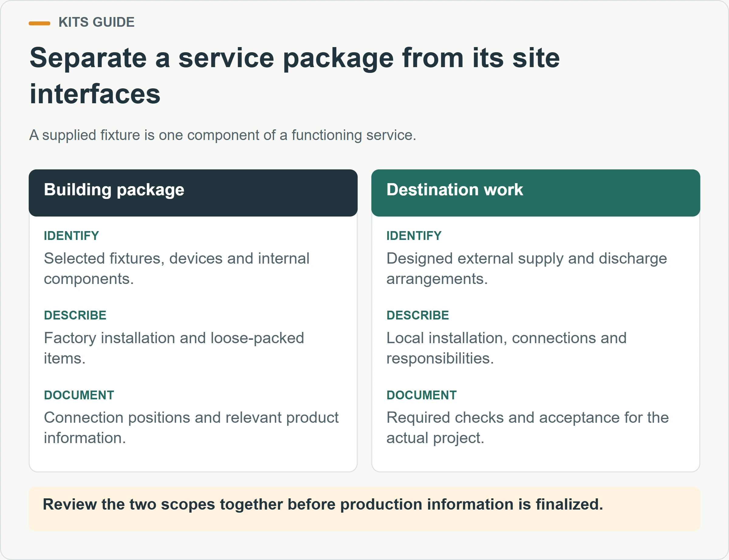The image size is (729, 560).
Task: Click IDENTIFY label under Building package
Action: [71, 236]
